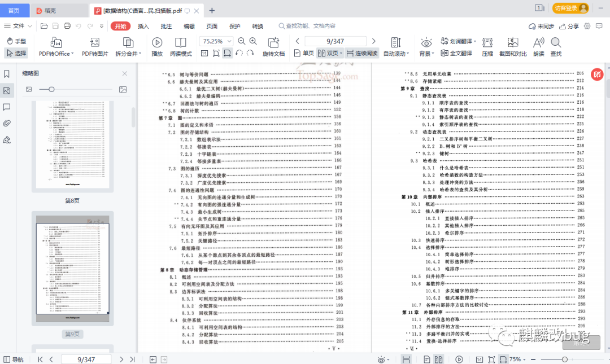Click the toolbar page number field
The width and height of the screenshot is (610, 364).
pos(335,41)
